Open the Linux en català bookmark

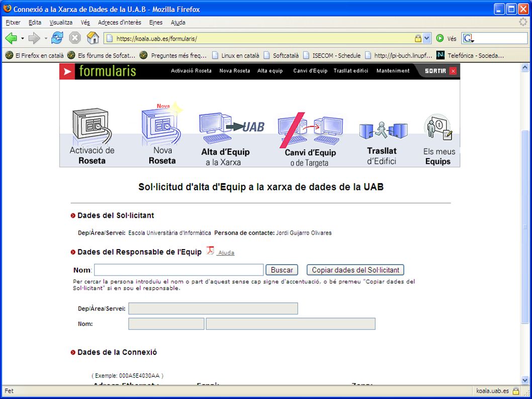[235, 55]
